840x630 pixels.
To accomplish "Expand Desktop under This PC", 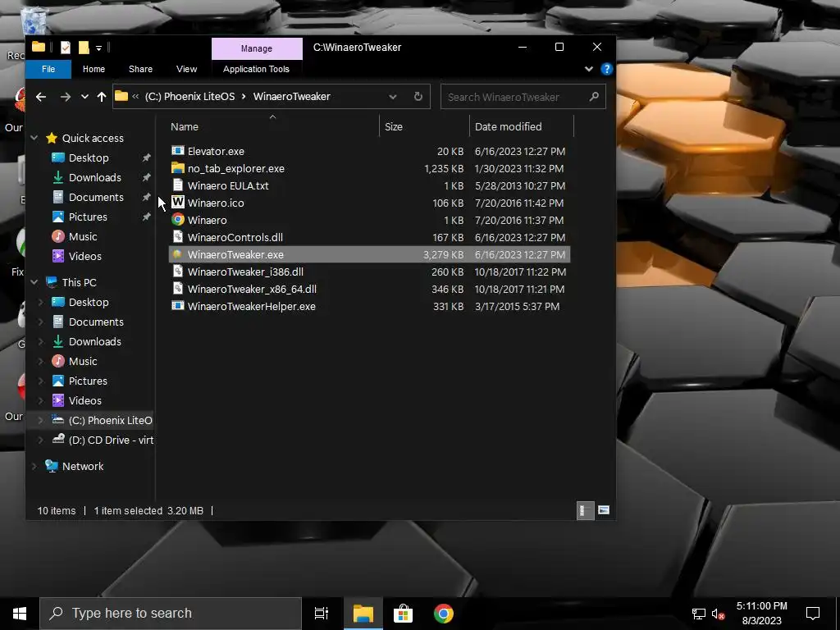I will click(x=41, y=302).
